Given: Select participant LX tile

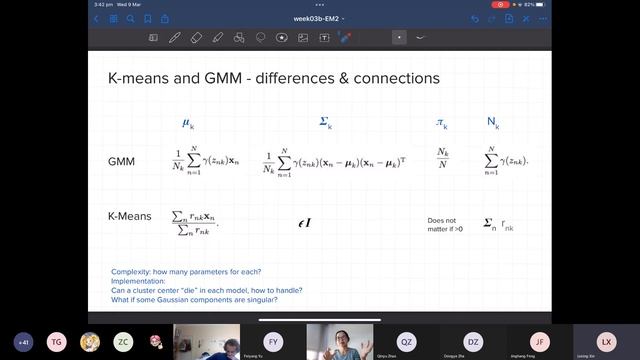Looking at the screenshot, I should click(x=606, y=342).
